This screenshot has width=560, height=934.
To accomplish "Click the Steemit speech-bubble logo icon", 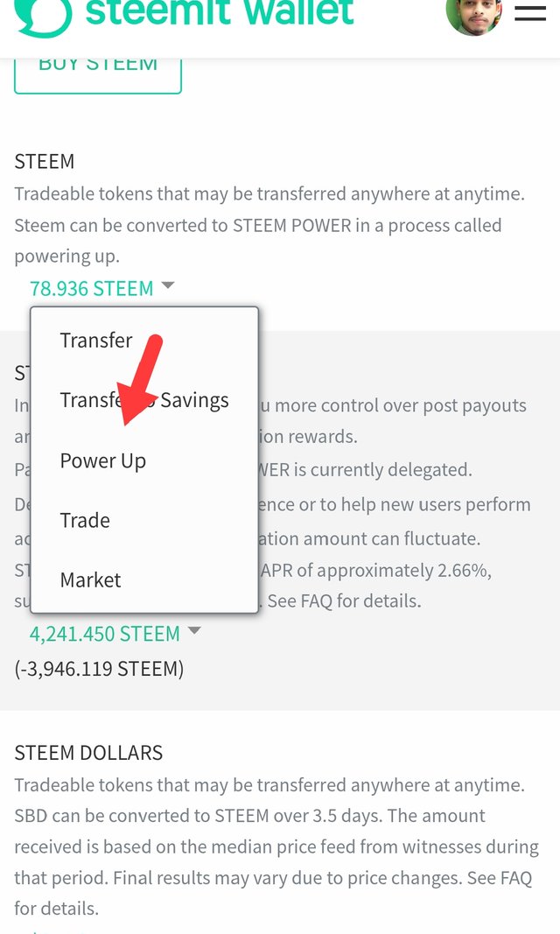I will pyautogui.click(x=43, y=15).
